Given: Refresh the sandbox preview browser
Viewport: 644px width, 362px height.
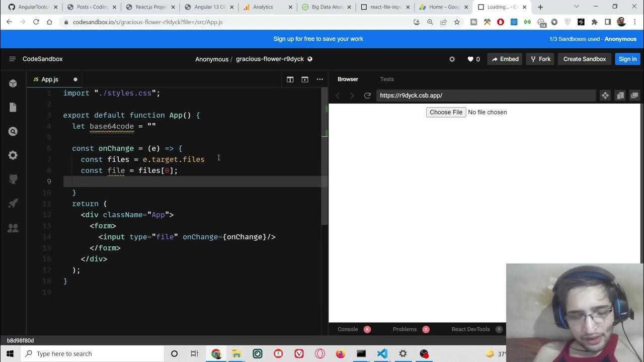Looking at the screenshot, I should tap(367, 96).
